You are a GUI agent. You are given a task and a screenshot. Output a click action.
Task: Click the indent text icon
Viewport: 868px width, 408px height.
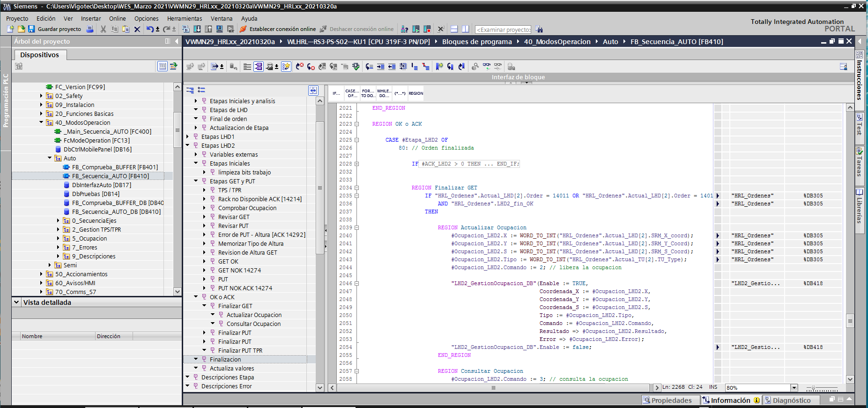point(380,67)
